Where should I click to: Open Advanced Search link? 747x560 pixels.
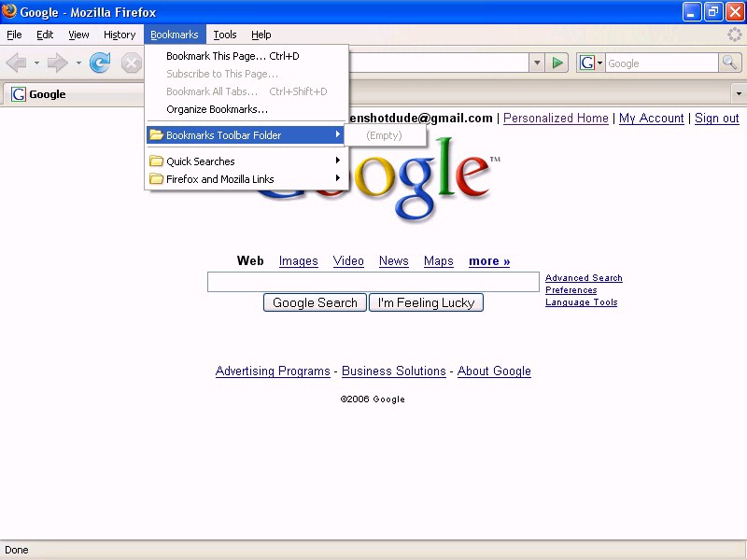pyautogui.click(x=584, y=277)
